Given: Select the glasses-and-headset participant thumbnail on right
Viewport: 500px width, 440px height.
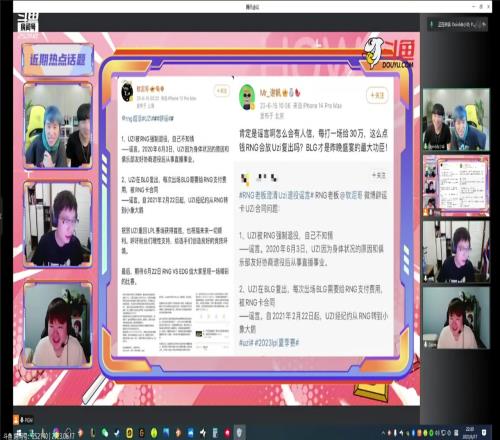Looking at the screenshot, I should [456, 252].
